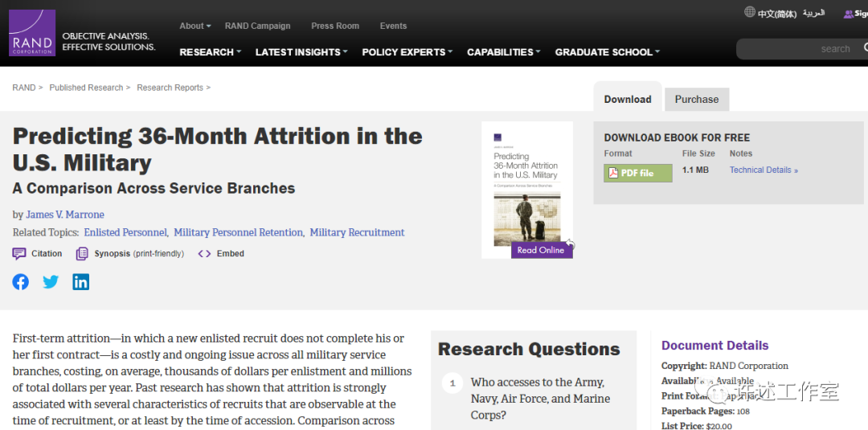Open the Citation speech-bubble icon
The image size is (868, 430).
(19, 253)
